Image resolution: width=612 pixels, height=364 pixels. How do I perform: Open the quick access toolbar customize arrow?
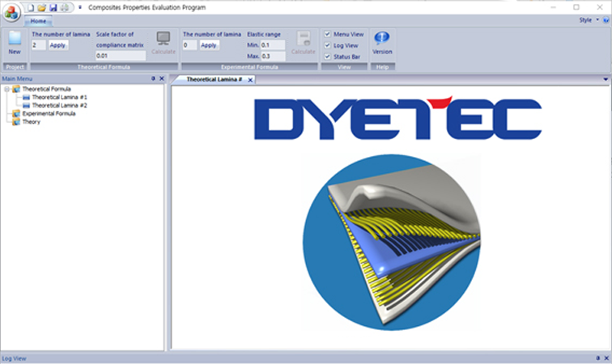(79, 7)
